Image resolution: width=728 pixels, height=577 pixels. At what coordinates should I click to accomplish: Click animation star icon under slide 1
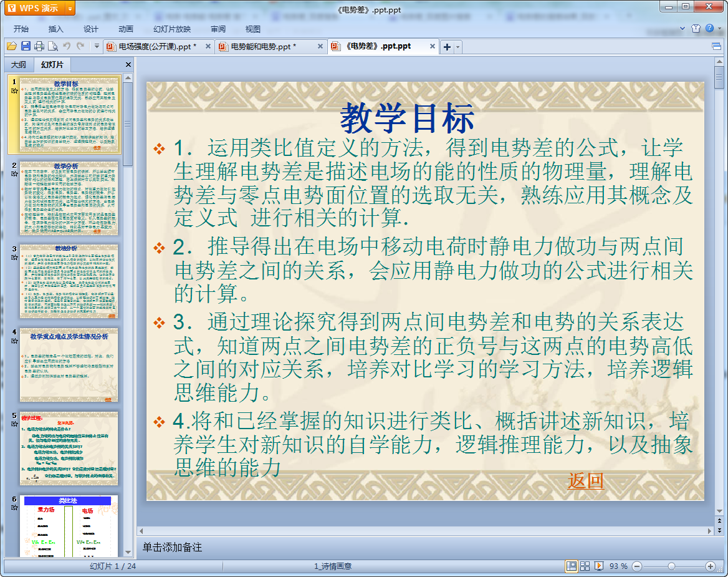click(14, 90)
